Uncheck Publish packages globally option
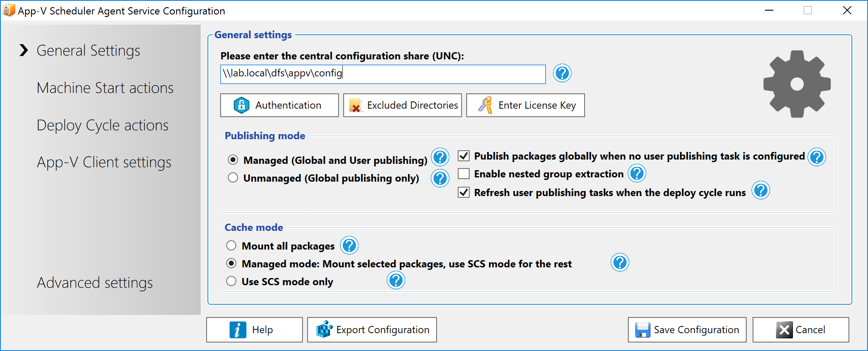 point(464,156)
